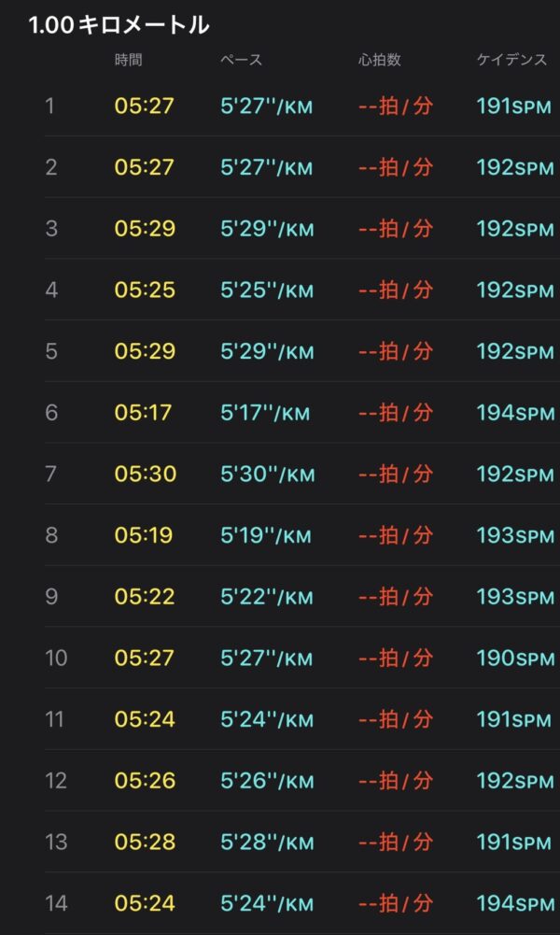Click the 194SPM cadence in lap 6

[515, 413]
